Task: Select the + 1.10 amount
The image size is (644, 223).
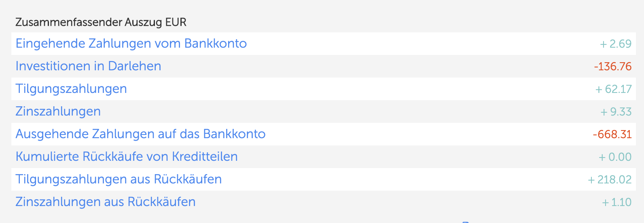Action: click(617, 202)
